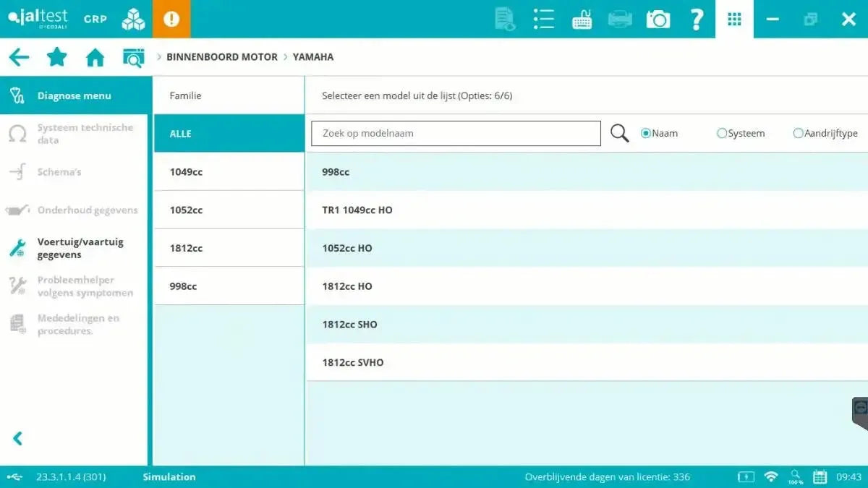Image resolution: width=868 pixels, height=488 pixels.
Task: Click the orange alert notification icon
Action: [171, 19]
